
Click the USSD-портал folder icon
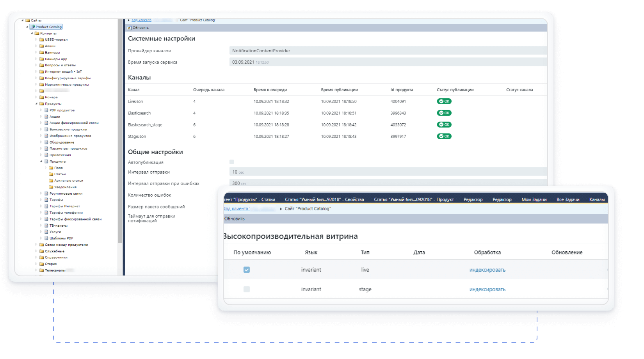[x=41, y=39]
